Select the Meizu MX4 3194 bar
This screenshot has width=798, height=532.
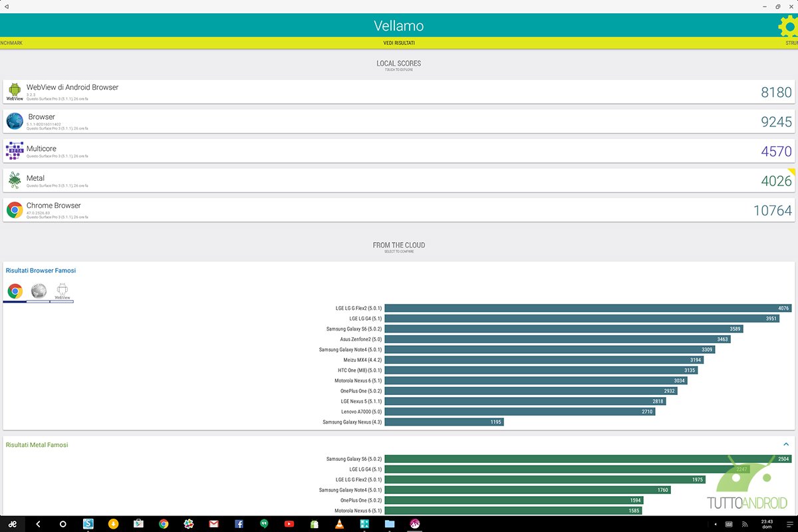pyautogui.click(x=544, y=360)
